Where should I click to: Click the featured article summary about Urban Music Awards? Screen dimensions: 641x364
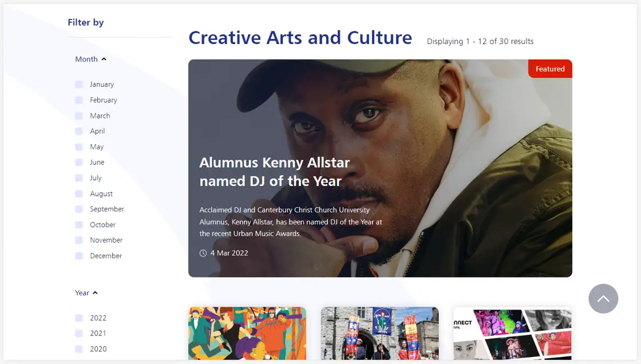click(x=291, y=221)
